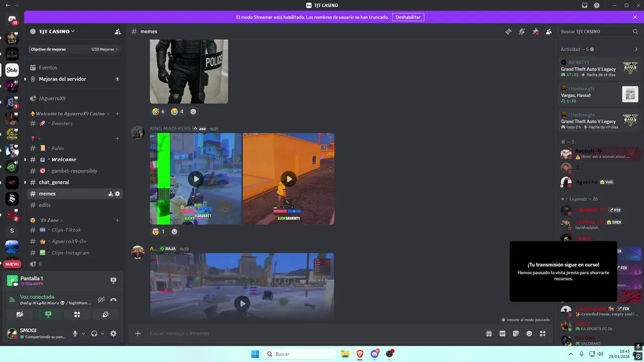Click the Buscar TJT CASINO search field
Image resolution: width=644 pixels, height=362 pixels.
599,31
